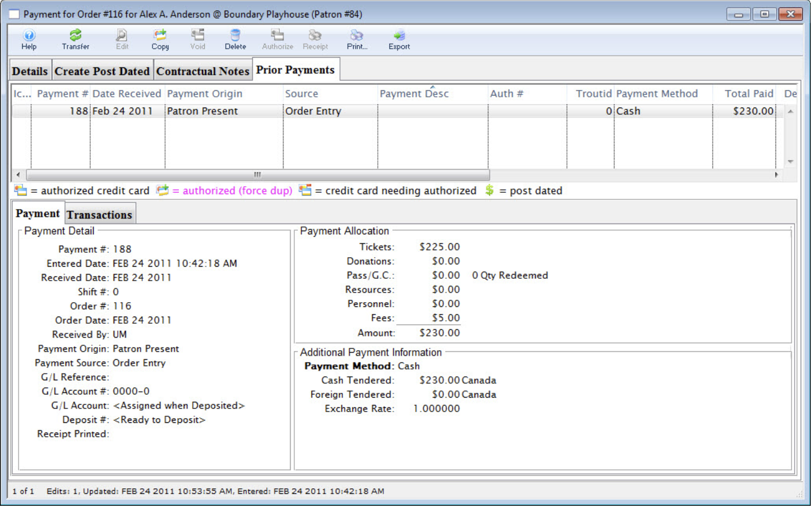Click the horizontal scrollbar thumb of payments list
The image size is (812, 507).
(258, 175)
